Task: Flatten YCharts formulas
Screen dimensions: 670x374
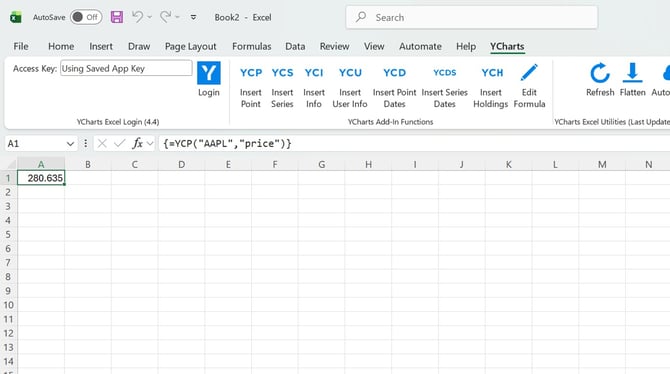Action: tap(632, 80)
